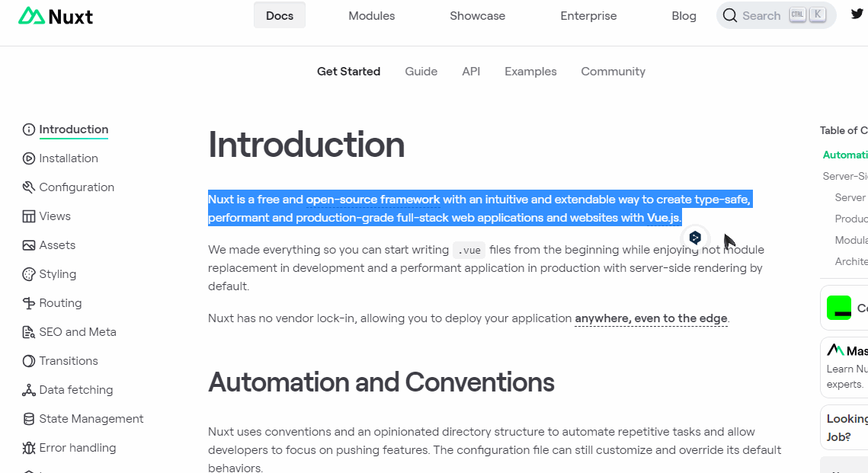Open SEO and Meta in the sidebar
This screenshot has width=868, height=473.
coord(78,332)
